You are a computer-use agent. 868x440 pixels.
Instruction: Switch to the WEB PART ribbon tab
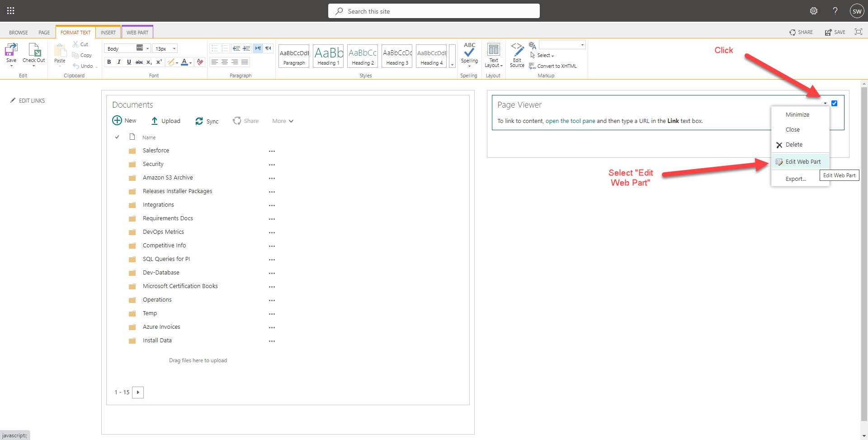point(137,33)
